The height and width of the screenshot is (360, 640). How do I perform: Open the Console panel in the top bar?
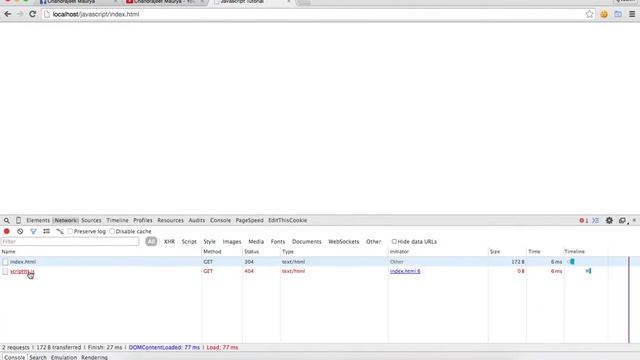click(220, 220)
